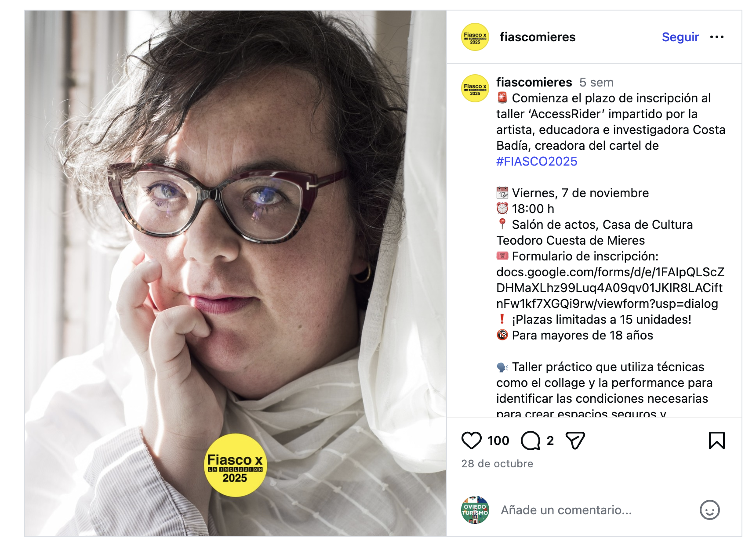Click the Fiasco header profile avatar

(475, 37)
